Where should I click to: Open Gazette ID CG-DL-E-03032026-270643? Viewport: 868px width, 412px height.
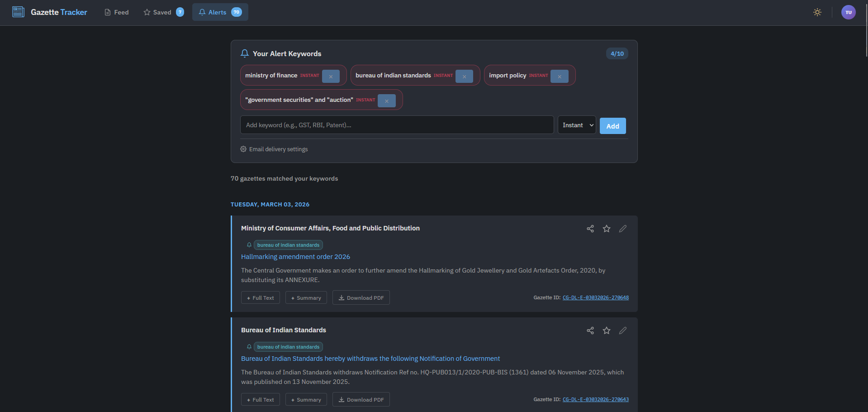click(596, 399)
